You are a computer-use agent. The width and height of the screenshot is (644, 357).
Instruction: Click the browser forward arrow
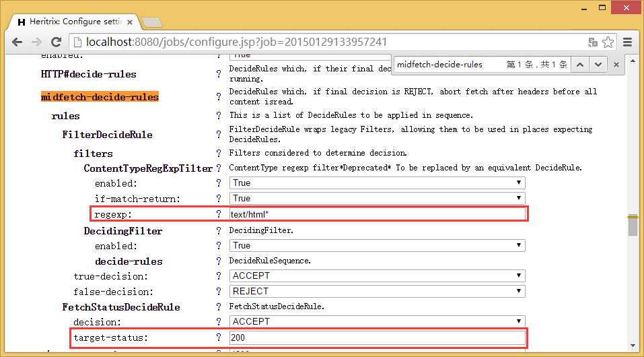click(36, 42)
